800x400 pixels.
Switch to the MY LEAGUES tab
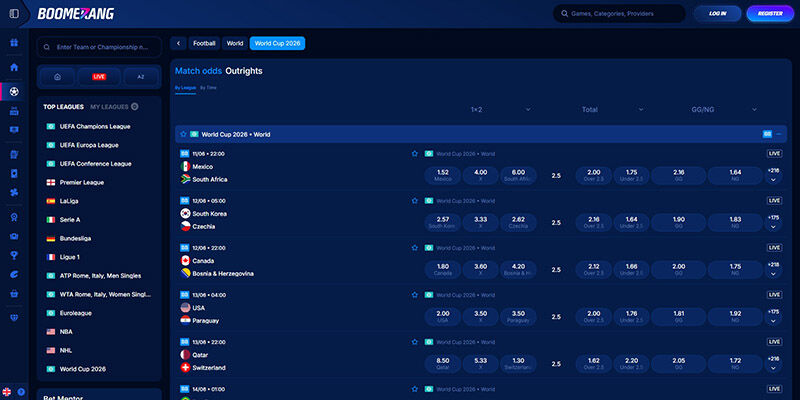(x=109, y=107)
